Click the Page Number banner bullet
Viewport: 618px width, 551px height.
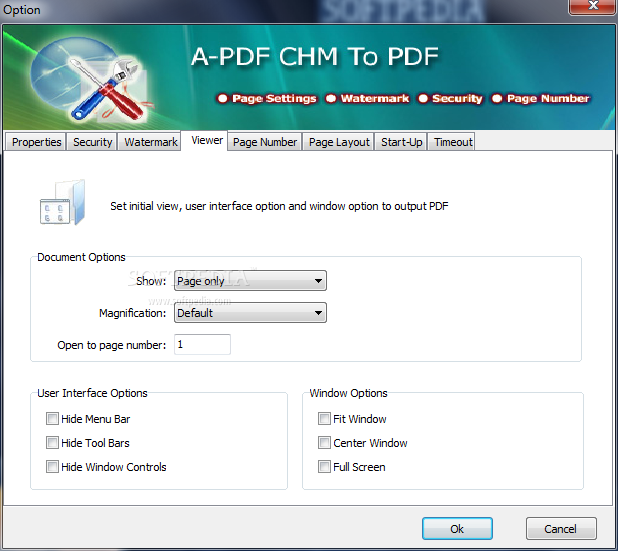pos(497,98)
